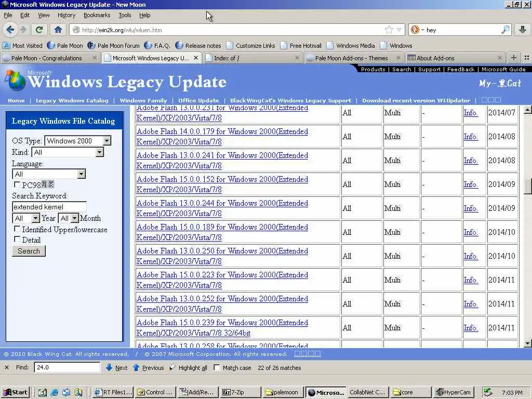
Task: Click the Find text input field
Action: (x=67, y=367)
